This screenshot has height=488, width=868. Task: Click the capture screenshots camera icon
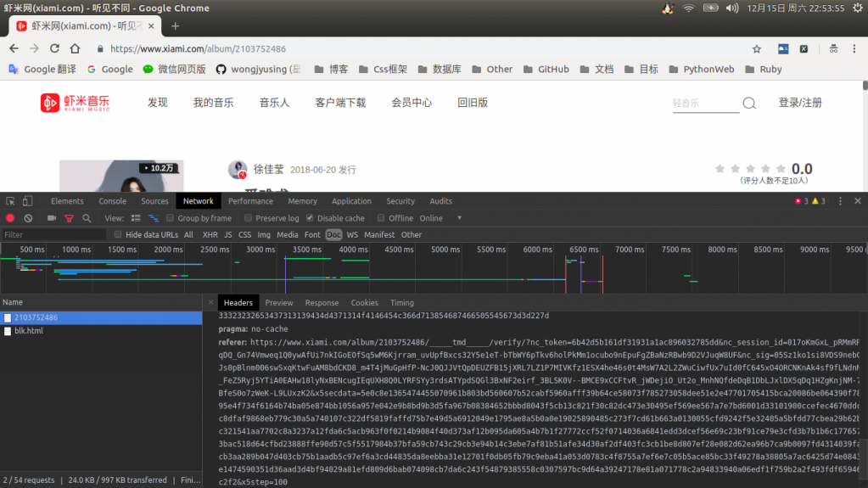51,218
